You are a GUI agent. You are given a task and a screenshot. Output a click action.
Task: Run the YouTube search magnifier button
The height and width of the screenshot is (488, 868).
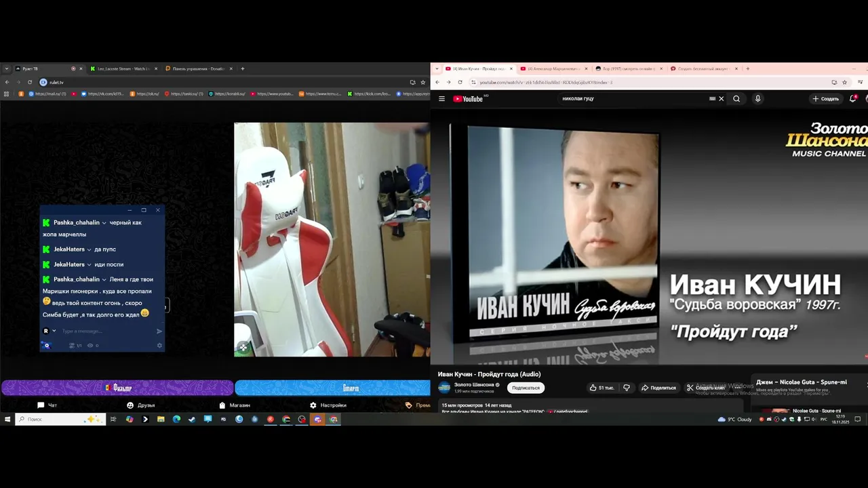[x=736, y=99]
